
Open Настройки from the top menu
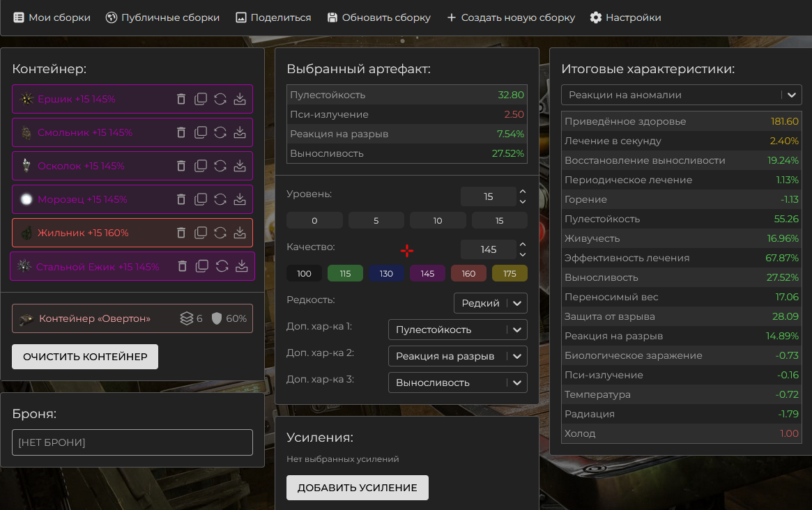625,17
